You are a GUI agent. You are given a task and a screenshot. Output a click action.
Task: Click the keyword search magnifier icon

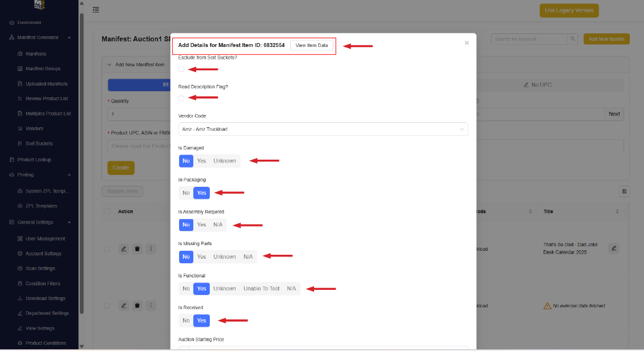573,39
